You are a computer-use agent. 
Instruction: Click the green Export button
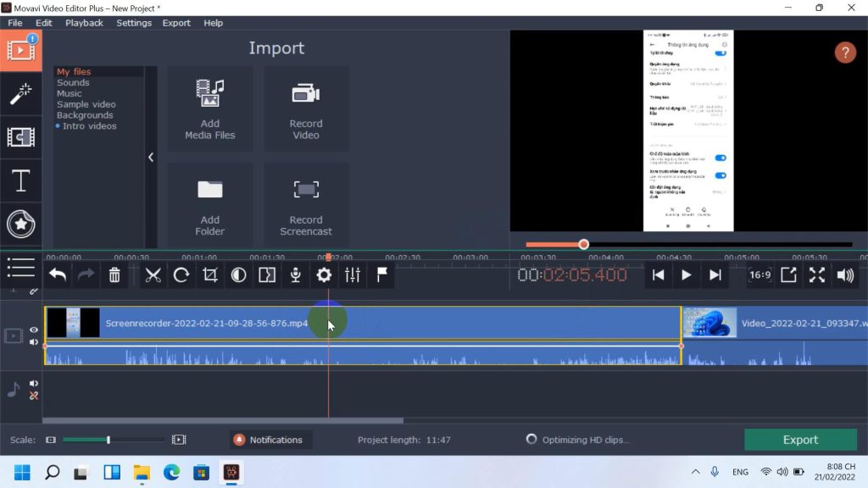point(800,440)
